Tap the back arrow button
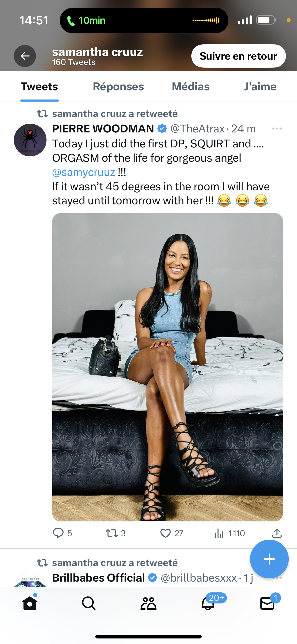The width and height of the screenshot is (297, 644). pos(25,56)
